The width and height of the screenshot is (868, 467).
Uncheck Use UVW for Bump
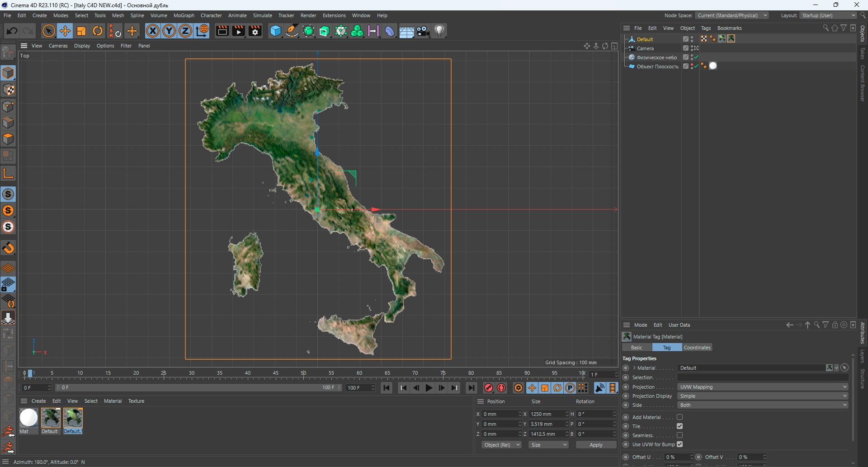point(679,444)
